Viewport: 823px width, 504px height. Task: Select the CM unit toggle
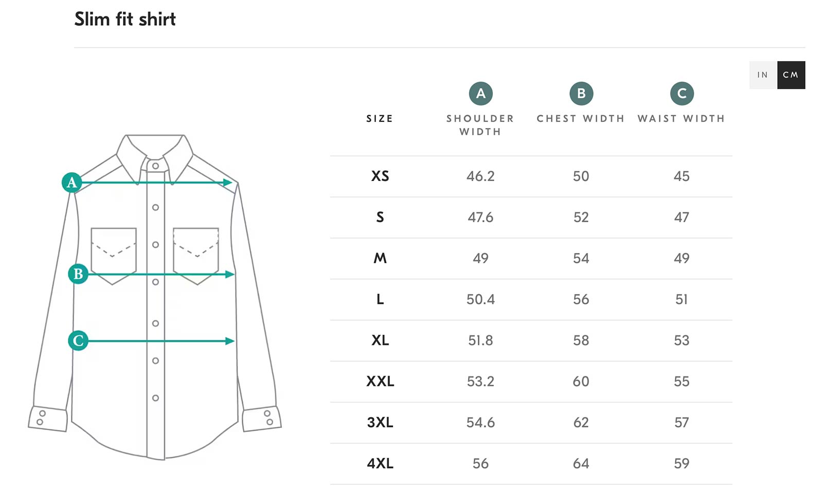pos(791,75)
